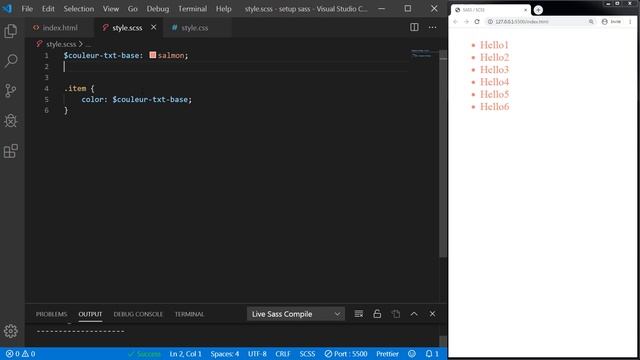Open the File menu

click(x=27, y=9)
